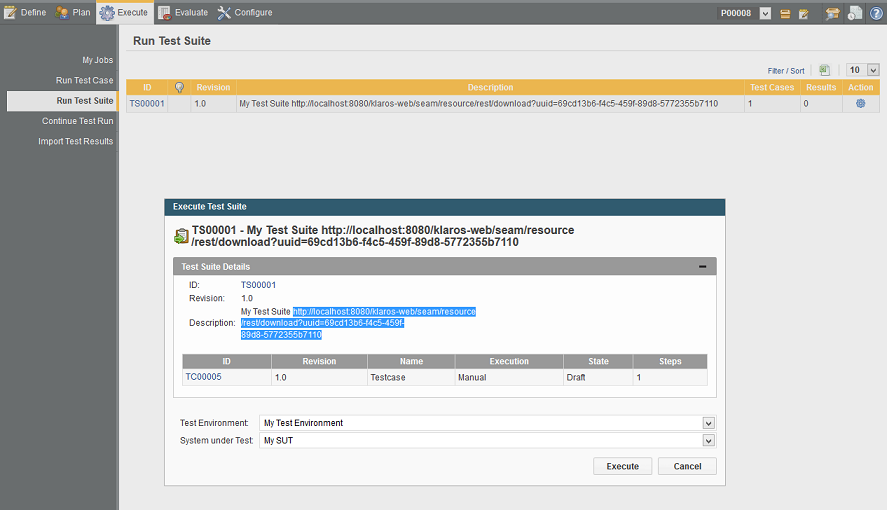Open the rows-per-page dropdown showing 10

click(873, 70)
